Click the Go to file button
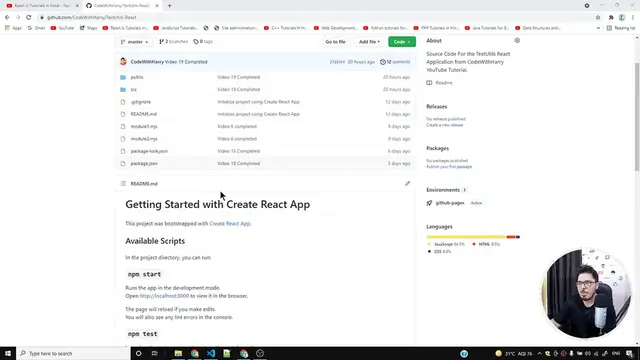 pyautogui.click(x=335, y=42)
